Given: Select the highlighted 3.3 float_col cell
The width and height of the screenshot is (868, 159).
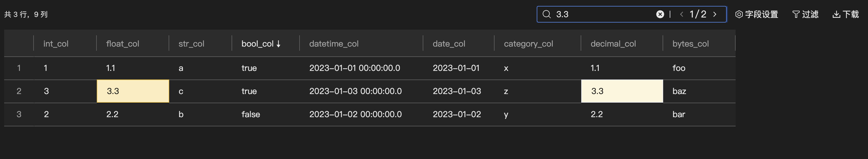Looking at the screenshot, I should click(133, 91).
